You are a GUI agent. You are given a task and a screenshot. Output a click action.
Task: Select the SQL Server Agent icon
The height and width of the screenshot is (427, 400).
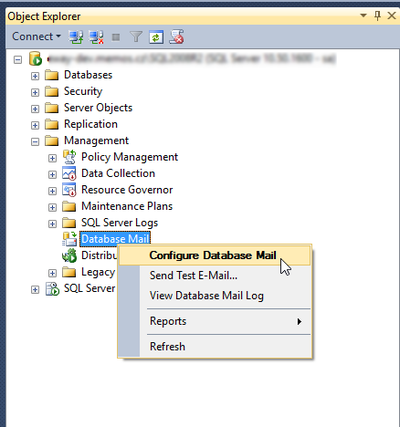(x=52, y=289)
